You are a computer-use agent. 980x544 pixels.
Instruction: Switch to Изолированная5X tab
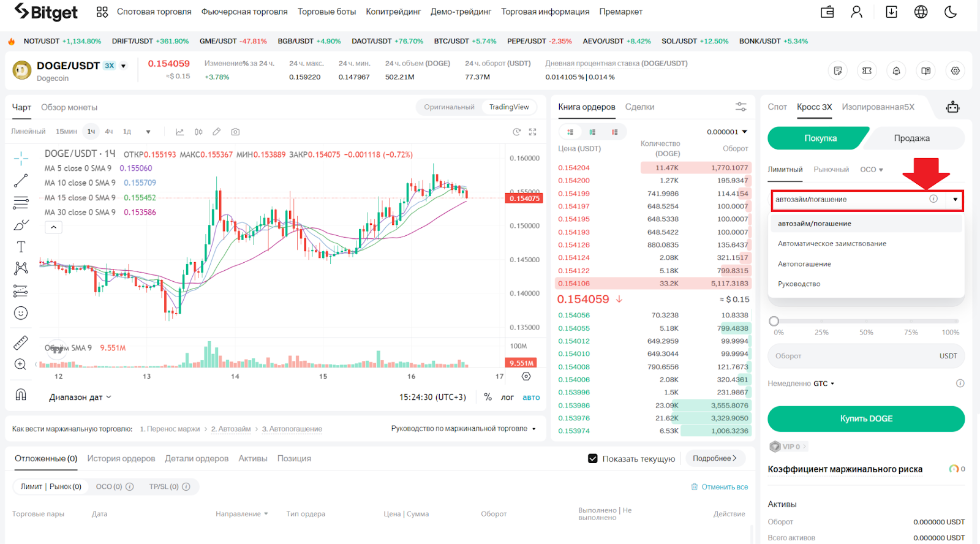click(x=878, y=107)
